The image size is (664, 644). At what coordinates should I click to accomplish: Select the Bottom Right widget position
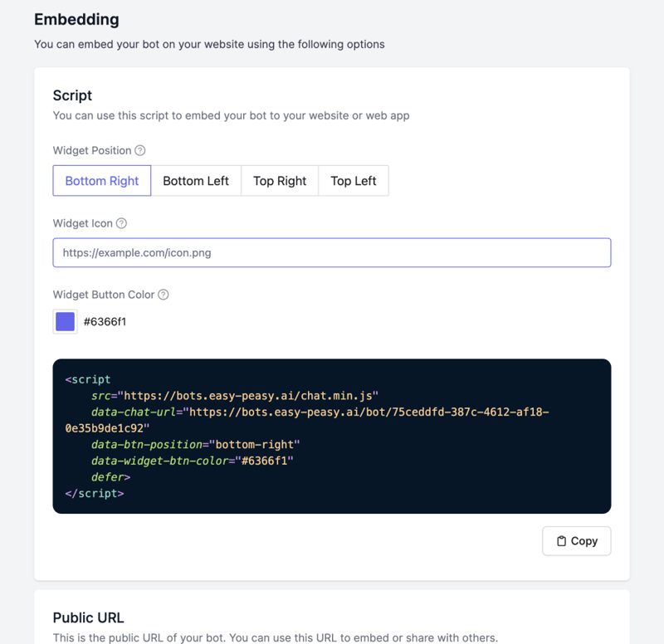tap(102, 181)
